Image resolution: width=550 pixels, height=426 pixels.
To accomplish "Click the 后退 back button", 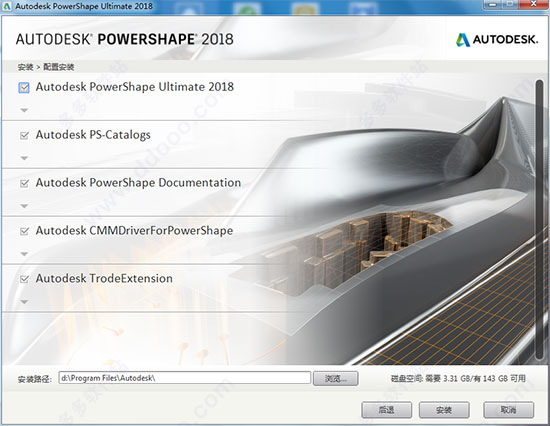I will [387, 410].
